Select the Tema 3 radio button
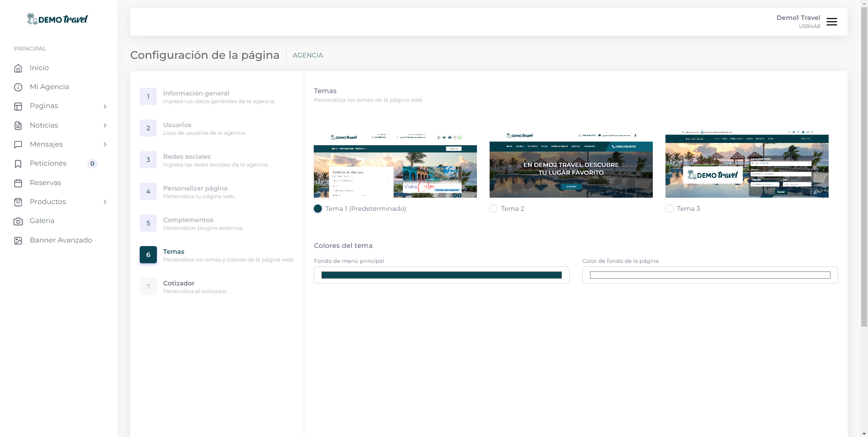This screenshot has width=868, height=437. tap(670, 209)
